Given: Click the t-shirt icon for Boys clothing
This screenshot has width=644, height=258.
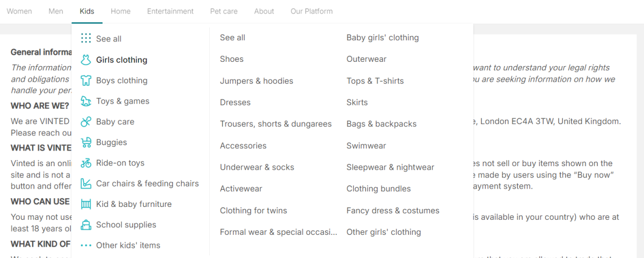Looking at the screenshot, I should click(86, 81).
